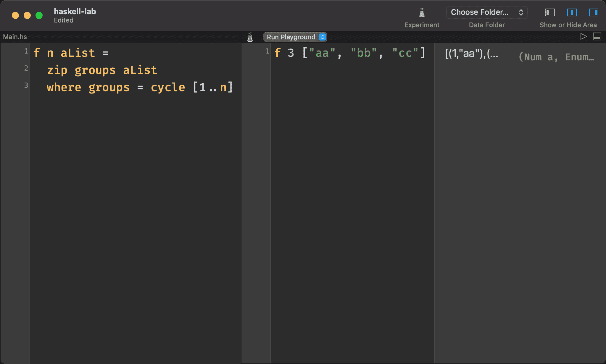This screenshot has height=364, width=606.
Task: Minimize the window with yellow button
Action: (x=27, y=15)
